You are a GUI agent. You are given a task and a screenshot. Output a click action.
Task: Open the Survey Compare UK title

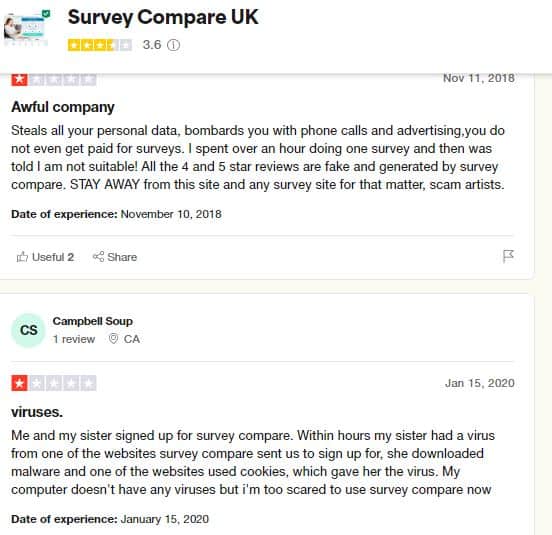[163, 17]
